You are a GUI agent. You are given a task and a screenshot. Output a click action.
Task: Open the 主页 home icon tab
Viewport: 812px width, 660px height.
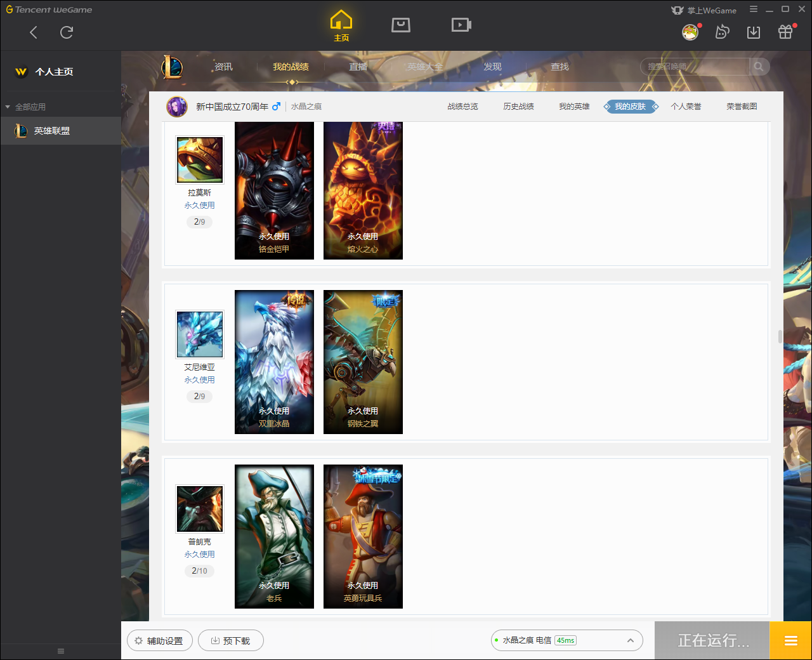click(x=341, y=26)
